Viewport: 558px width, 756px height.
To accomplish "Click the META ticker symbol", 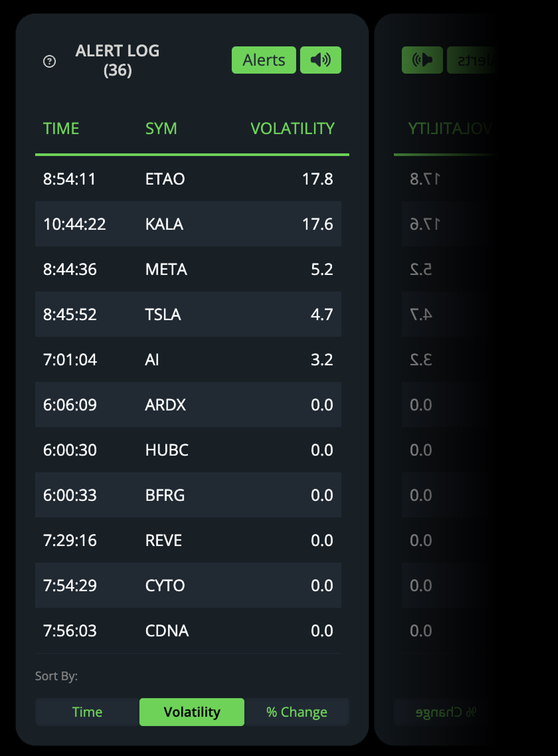I will [166, 269].
